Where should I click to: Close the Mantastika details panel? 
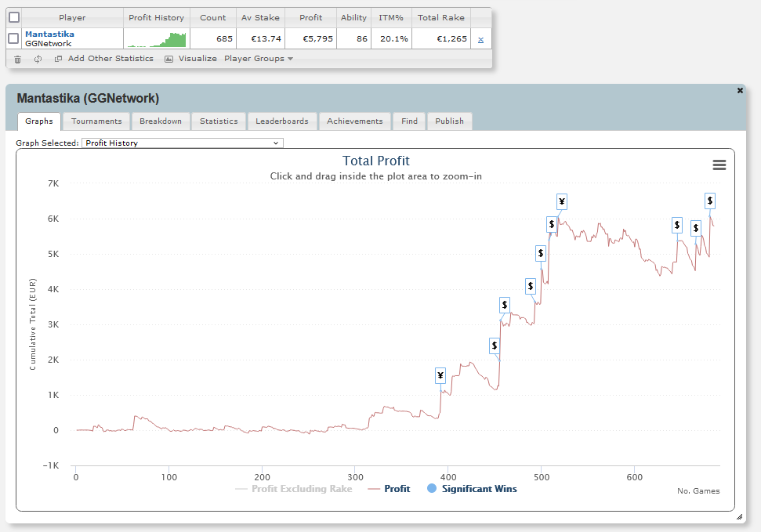(x=740, y=90)
